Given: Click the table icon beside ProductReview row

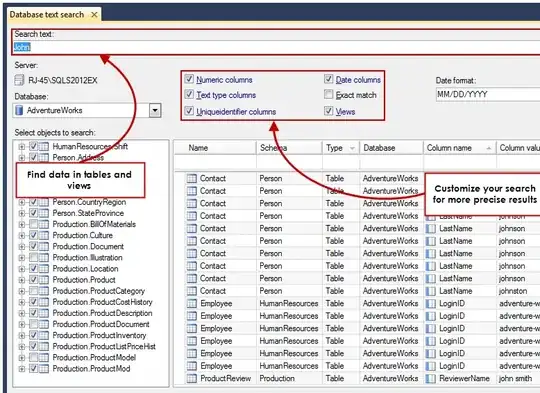Looking at the screenshot, I should 191,379.
